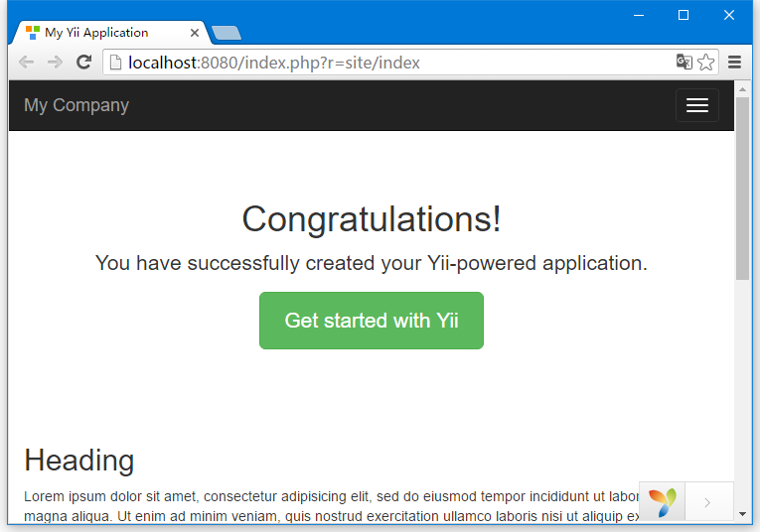The image size is (760, 532).
Task: Maximize the browser window
Action: point(684,16)
